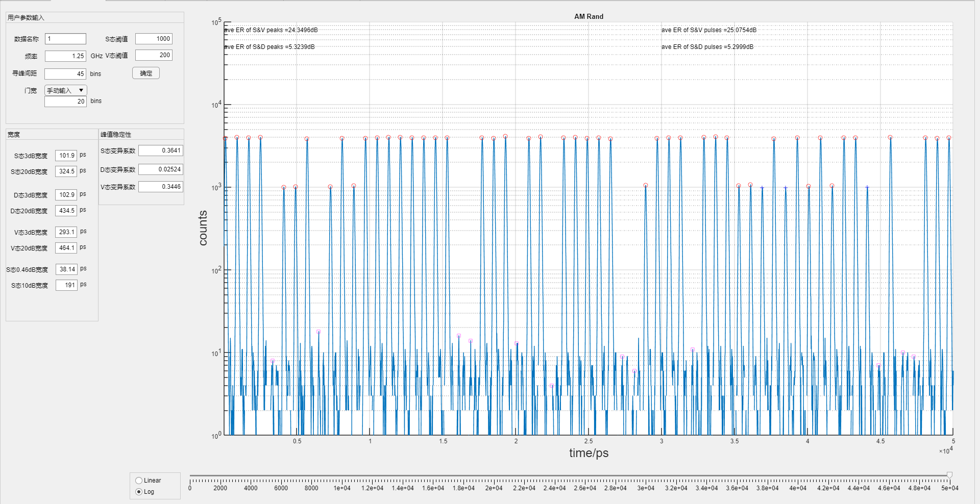Click the GHz unit label
Screen dimensions: 980x504
pos(96,56)
